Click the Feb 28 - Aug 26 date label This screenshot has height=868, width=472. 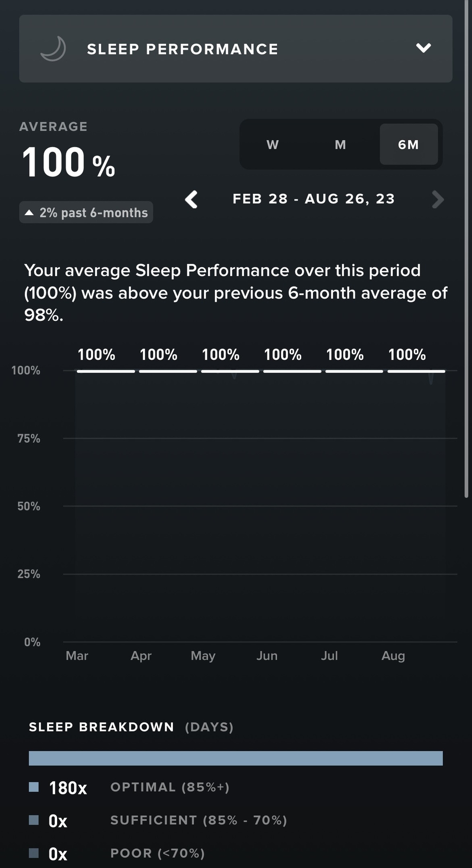click(313, 199)
